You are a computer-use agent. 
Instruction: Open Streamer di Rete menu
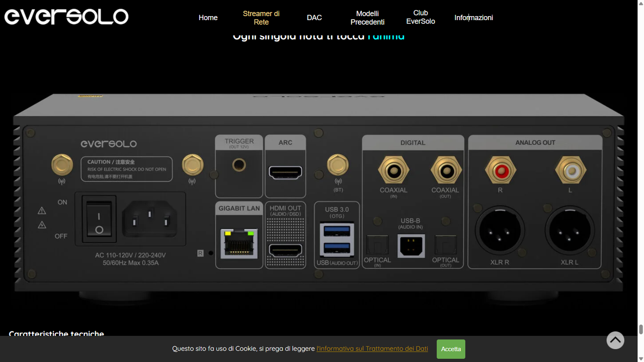point(261,18)
